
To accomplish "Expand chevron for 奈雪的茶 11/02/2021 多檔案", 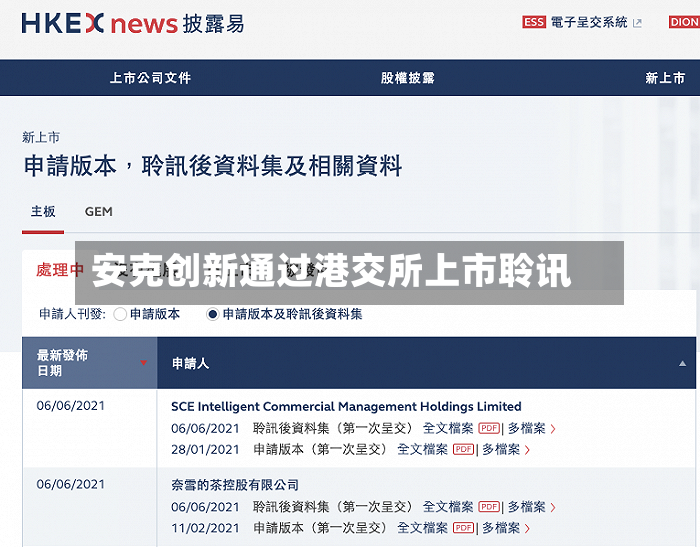I will (x=527, y=529).
